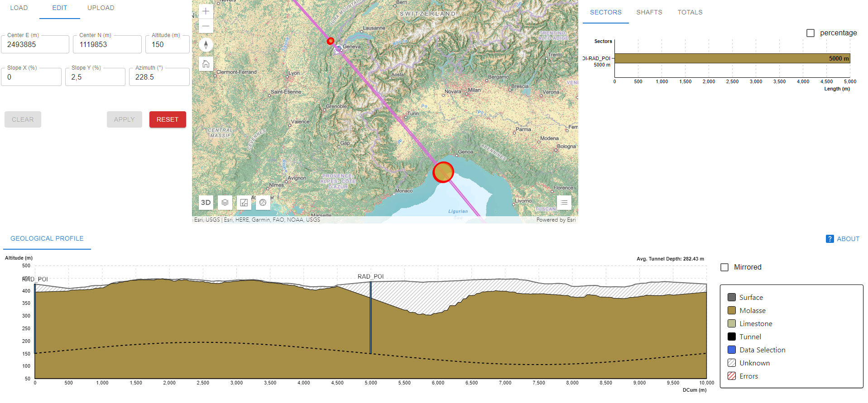The height and width of the screenshot is (403, 868).
Task: Select the EDIT tab
Action: (x=60, y=8)
